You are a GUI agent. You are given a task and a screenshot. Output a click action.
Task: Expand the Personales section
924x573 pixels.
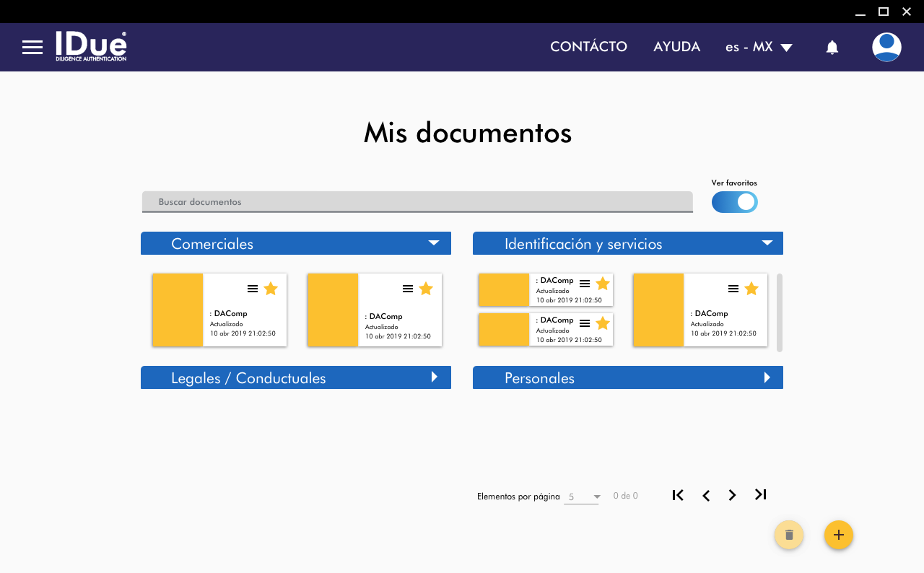click(x=767, y=377)
